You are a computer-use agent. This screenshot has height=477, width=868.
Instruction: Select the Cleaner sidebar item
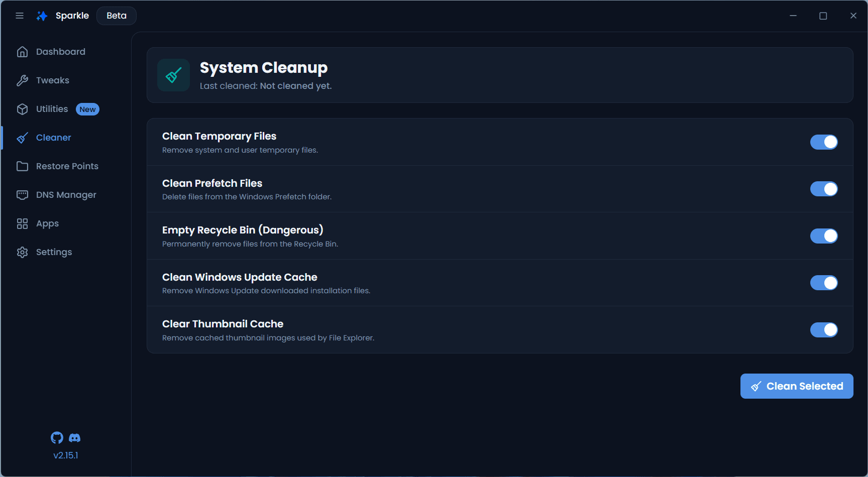[53, 138]
